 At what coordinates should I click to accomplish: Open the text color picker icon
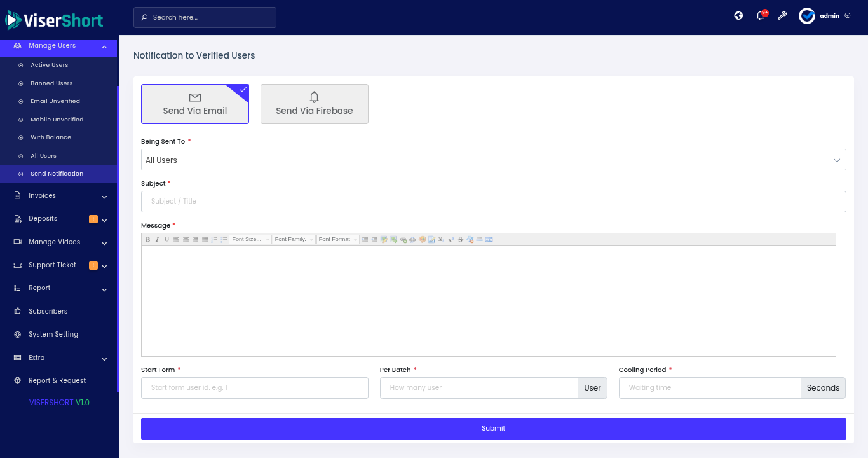pyautogui.click(x=422, y=240)
